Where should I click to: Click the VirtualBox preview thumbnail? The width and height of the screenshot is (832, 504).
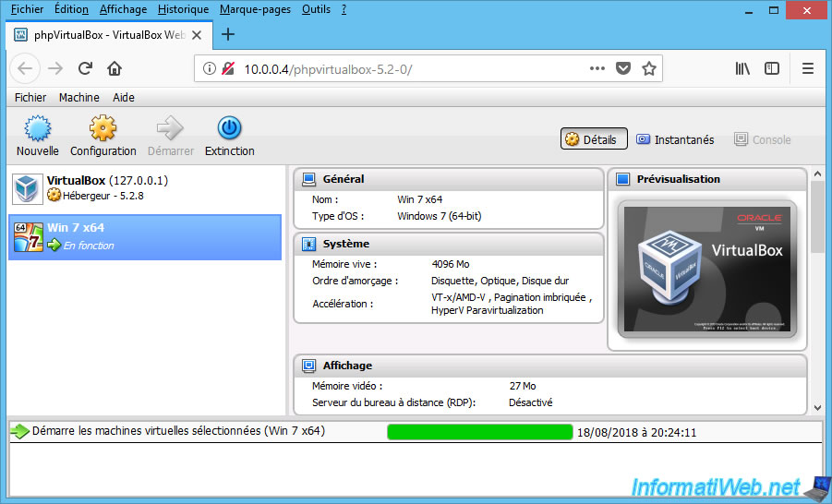click(706, 269)
